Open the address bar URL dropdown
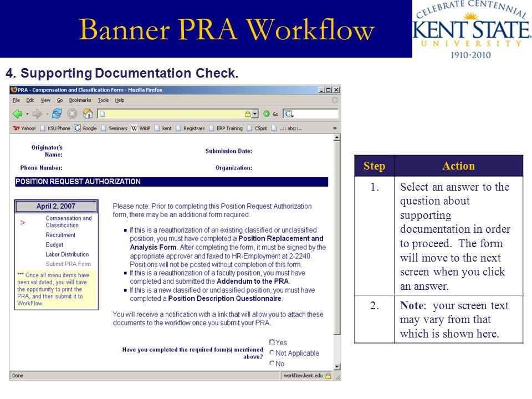Viewport: 532px width, 399px height. (x=255, y=114)
